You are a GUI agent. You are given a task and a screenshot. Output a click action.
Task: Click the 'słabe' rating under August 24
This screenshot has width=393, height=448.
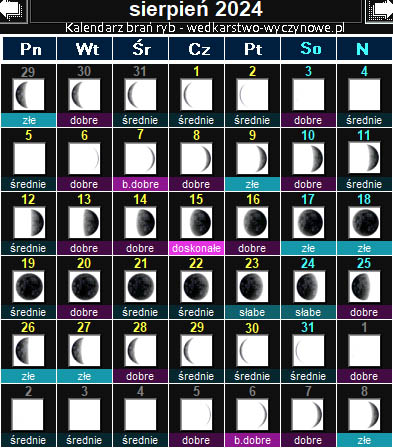coord(308,312)
